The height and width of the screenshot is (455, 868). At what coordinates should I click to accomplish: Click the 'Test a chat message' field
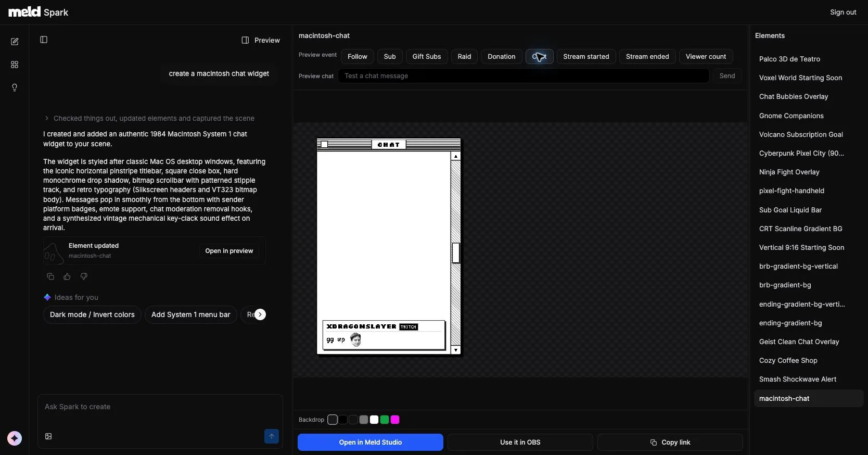click(524, 76)
